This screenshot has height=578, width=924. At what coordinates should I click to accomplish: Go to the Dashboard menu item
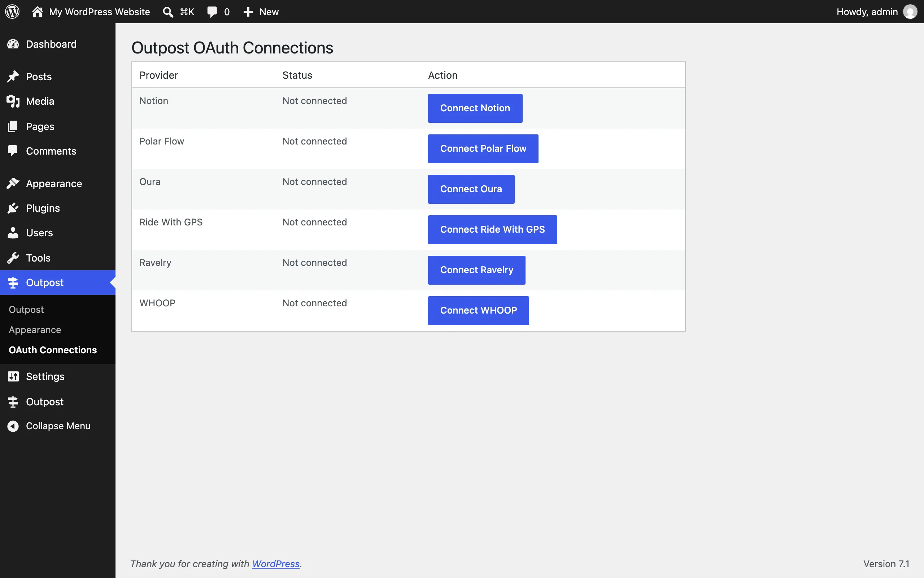pos(58,44)
